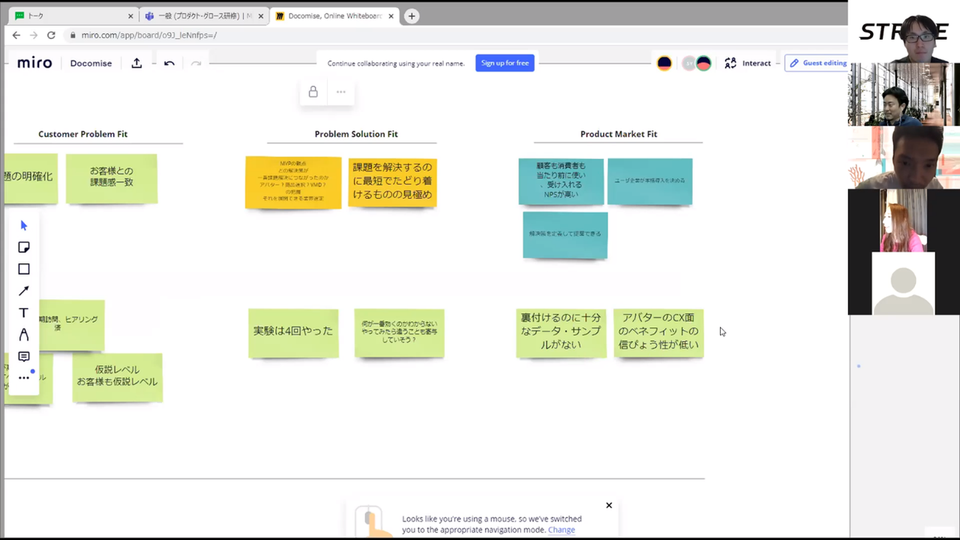Image resolution: width=960 pixels, height=540 pixels.
Task: Expand more tools in left toolbar
Action: coord(24,378)
